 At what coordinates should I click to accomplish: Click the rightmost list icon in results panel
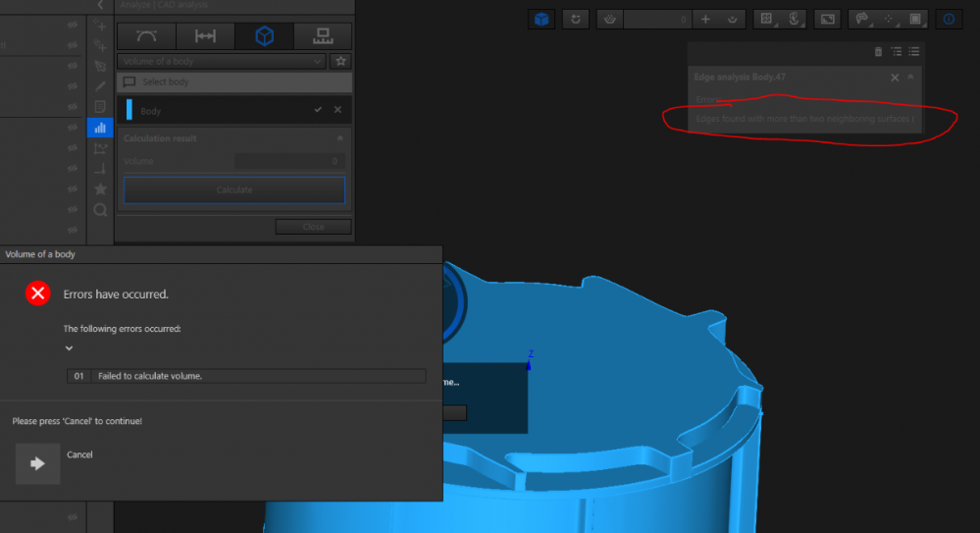click(x=913, y=52)
